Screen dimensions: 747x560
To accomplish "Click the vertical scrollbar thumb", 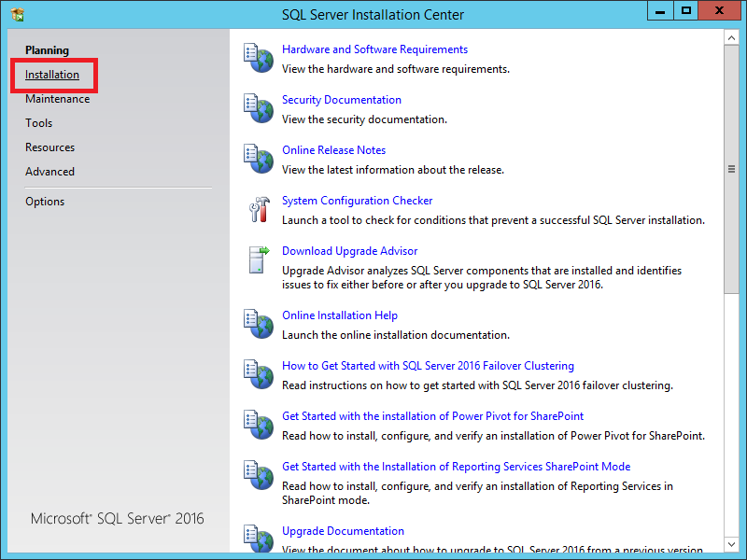I will point(731,170).
